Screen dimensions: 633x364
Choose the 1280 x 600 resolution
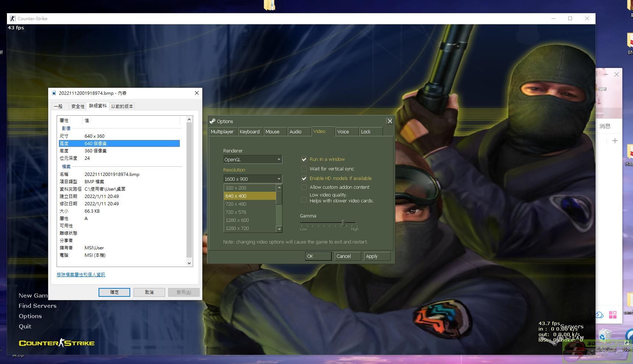(x=250, y=220)
